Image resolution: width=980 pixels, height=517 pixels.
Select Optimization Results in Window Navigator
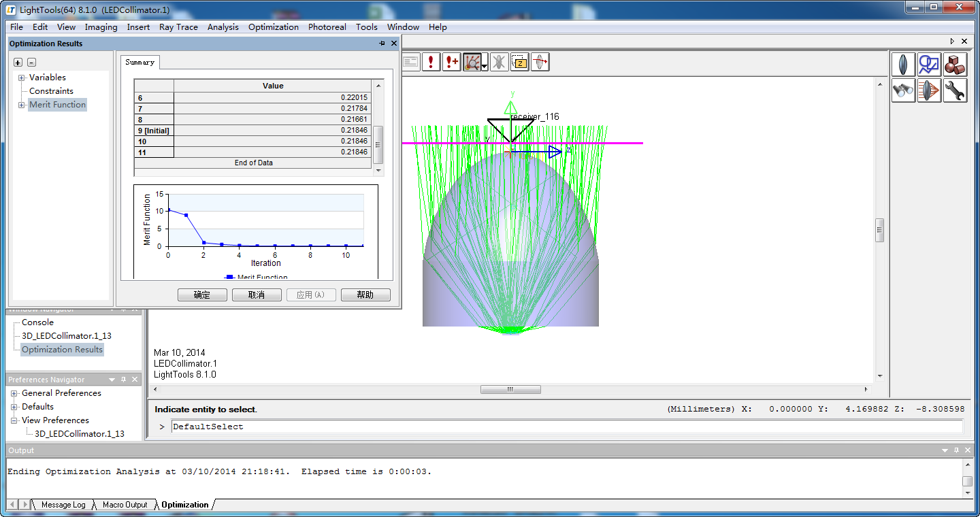62,350
